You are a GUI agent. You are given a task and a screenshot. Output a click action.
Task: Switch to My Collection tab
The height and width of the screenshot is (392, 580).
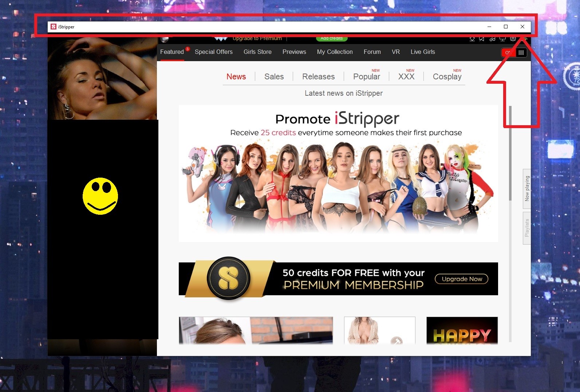(x=335, y=52)
